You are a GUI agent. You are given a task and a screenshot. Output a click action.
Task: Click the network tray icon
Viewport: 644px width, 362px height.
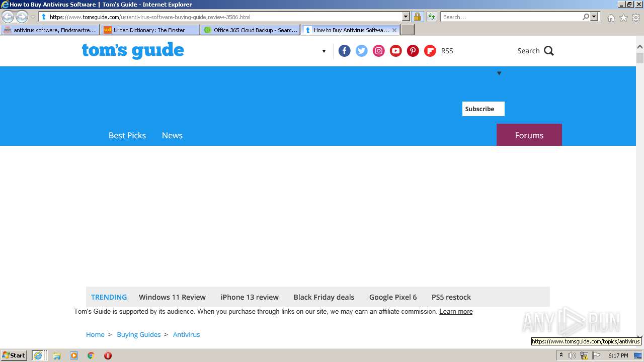(584, 355)
